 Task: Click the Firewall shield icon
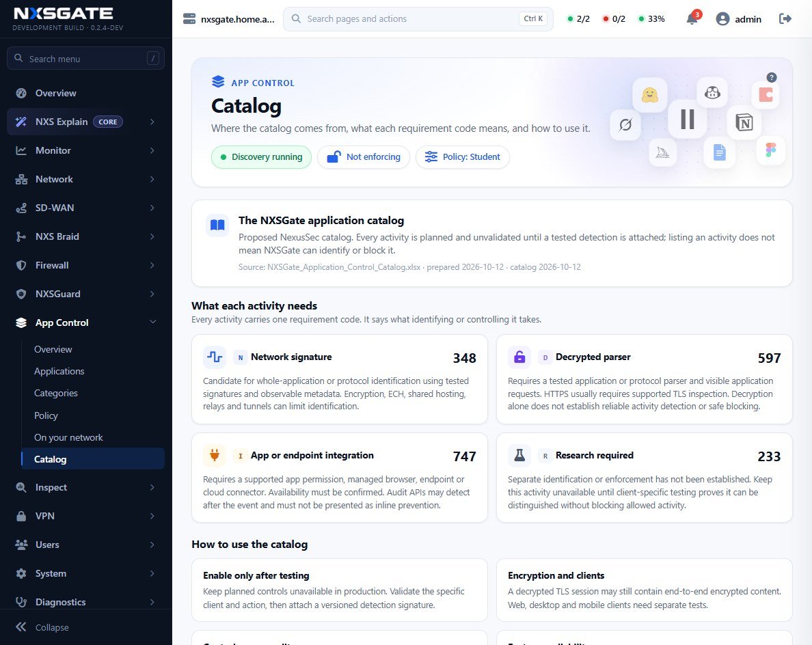click(x=21, y=266)
